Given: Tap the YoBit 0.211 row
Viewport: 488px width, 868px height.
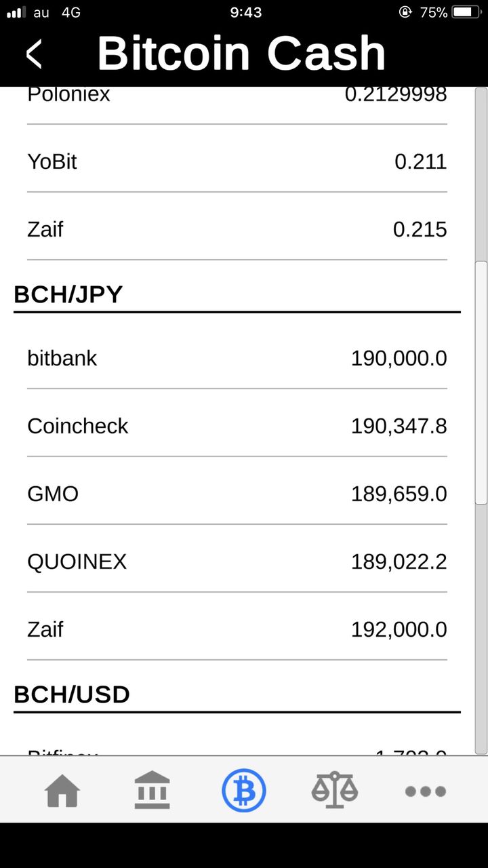Looking at the screenshot, I should tap(237, 161).
